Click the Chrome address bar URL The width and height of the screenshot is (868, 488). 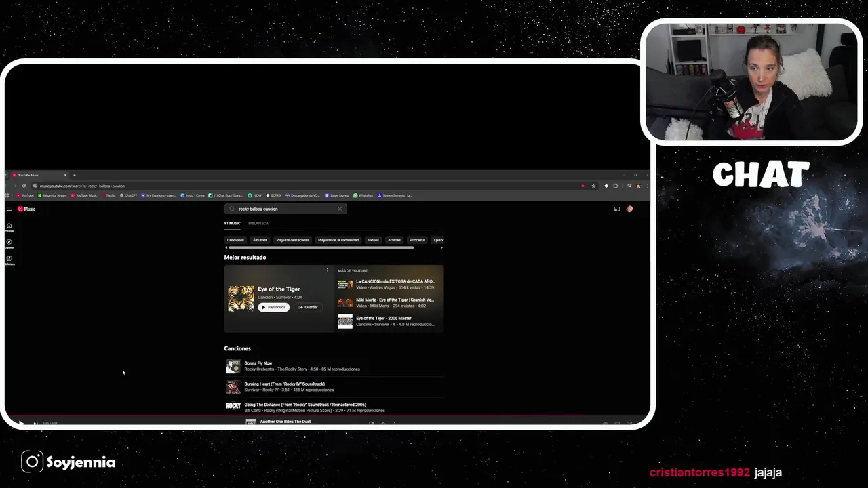point(82,186)
